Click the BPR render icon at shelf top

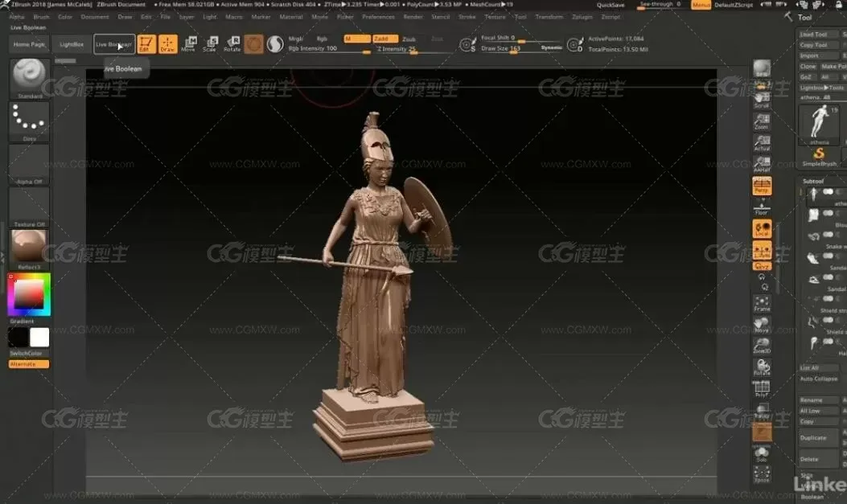[762, 68]
